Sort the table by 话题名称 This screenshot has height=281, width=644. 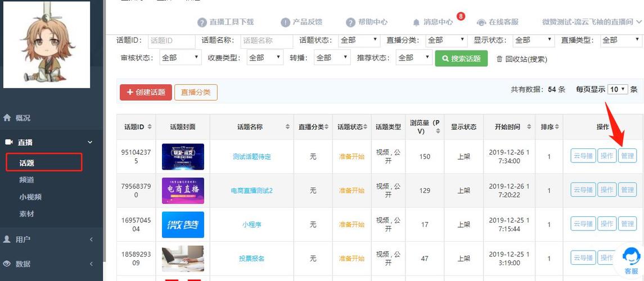287,127
